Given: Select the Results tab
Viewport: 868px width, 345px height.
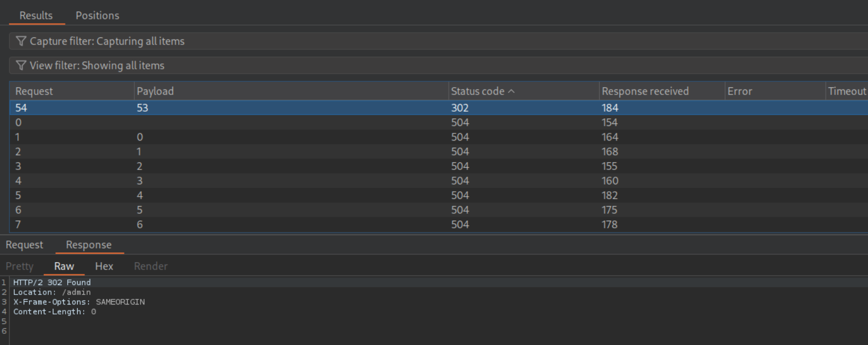Looking at the screenshot, I should [36, 16].
